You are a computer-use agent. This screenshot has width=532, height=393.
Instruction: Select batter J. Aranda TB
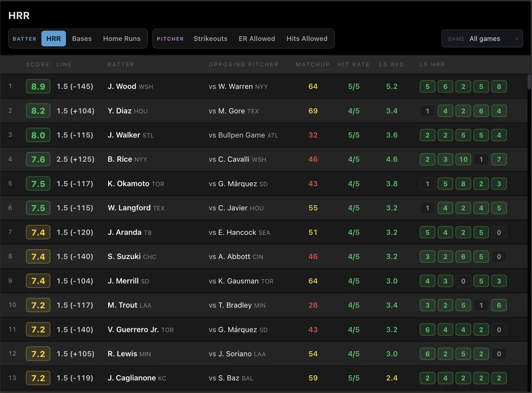(130, 232)
